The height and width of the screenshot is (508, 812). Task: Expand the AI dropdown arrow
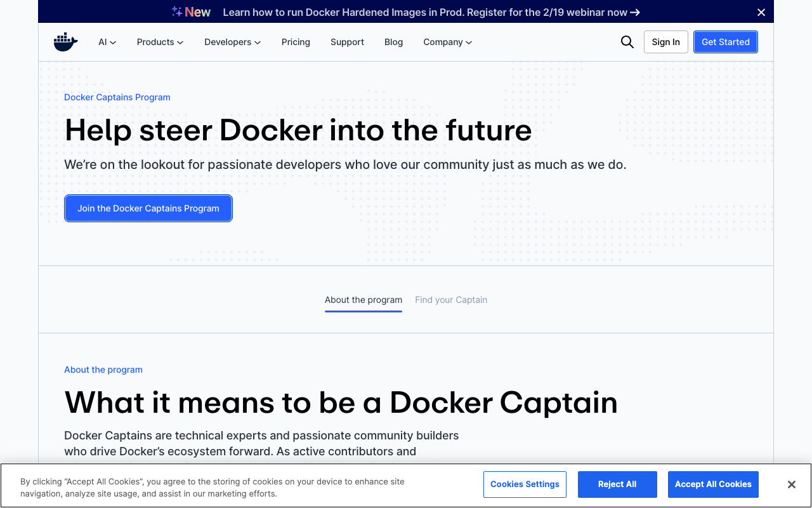point(114,42)
